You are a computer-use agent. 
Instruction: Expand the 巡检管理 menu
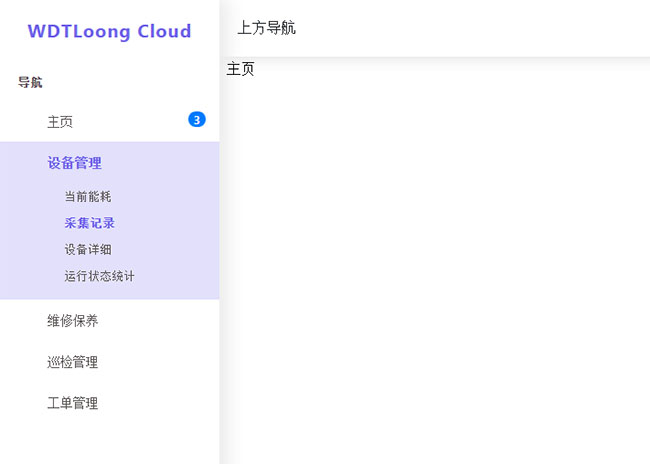point(72,362)
